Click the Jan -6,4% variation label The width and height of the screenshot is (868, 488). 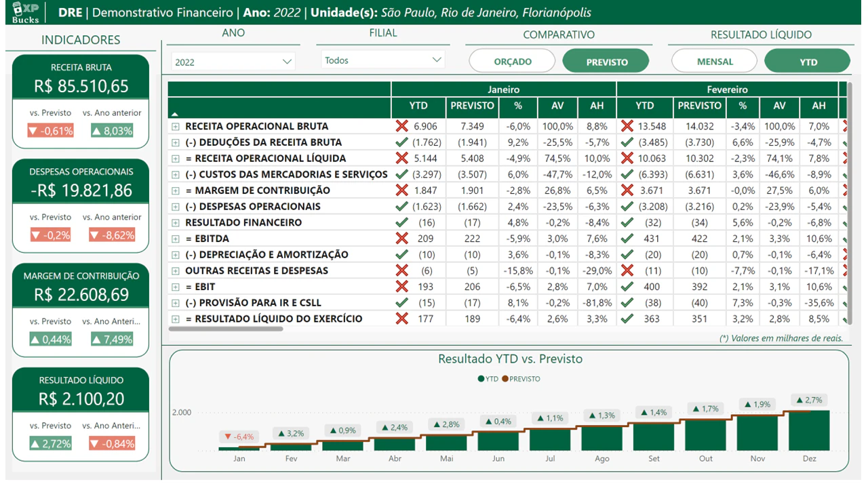click(239, 436)
